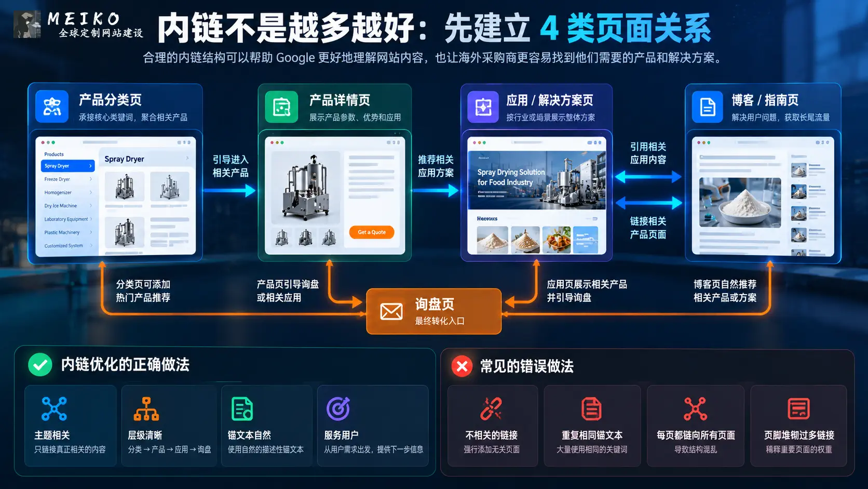Click the 常见的错误做法 heading
Image resolution: width=868 pixels, height=489 pixels.
point(526,366)
